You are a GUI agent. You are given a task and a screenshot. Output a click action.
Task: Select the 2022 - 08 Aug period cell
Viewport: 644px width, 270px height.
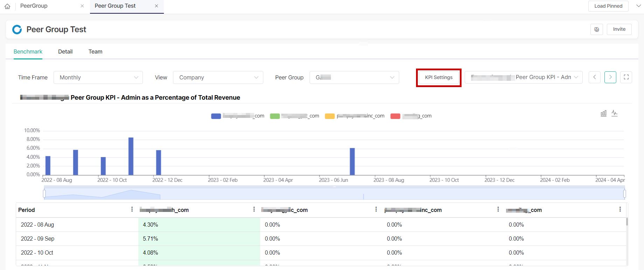pos(77,225)
